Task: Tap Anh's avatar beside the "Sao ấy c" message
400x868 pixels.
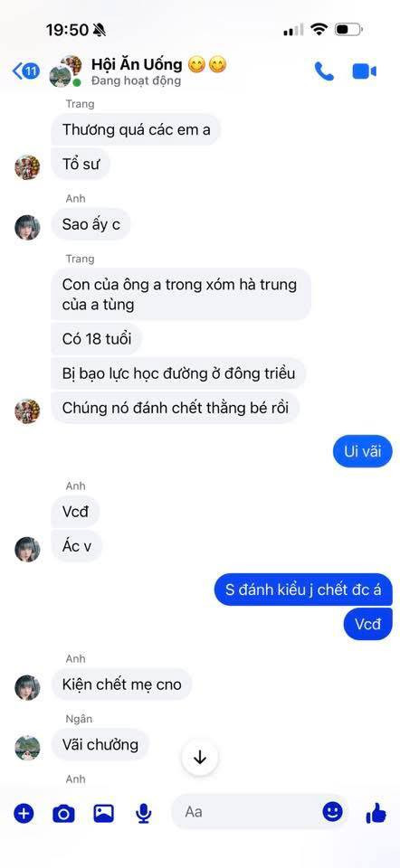Action: pyautogui.click(x=27, y=227)
